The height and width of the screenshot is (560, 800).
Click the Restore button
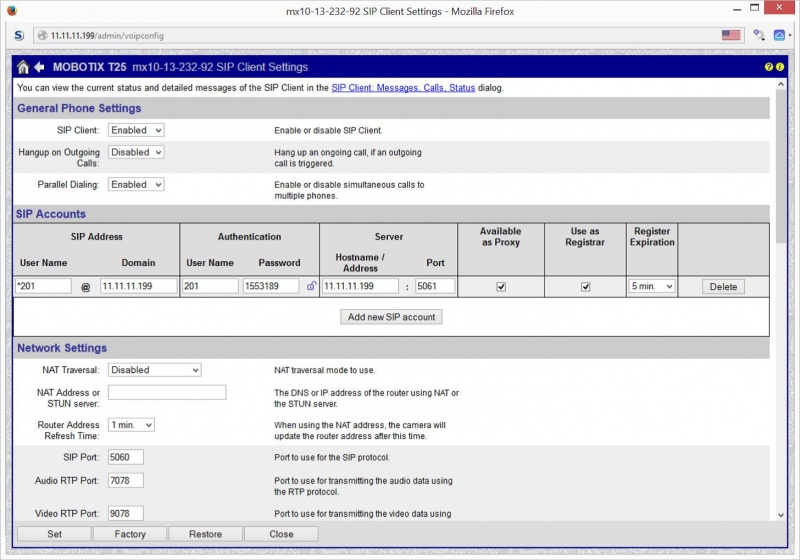pyautogui.click(x=205, y=534)
